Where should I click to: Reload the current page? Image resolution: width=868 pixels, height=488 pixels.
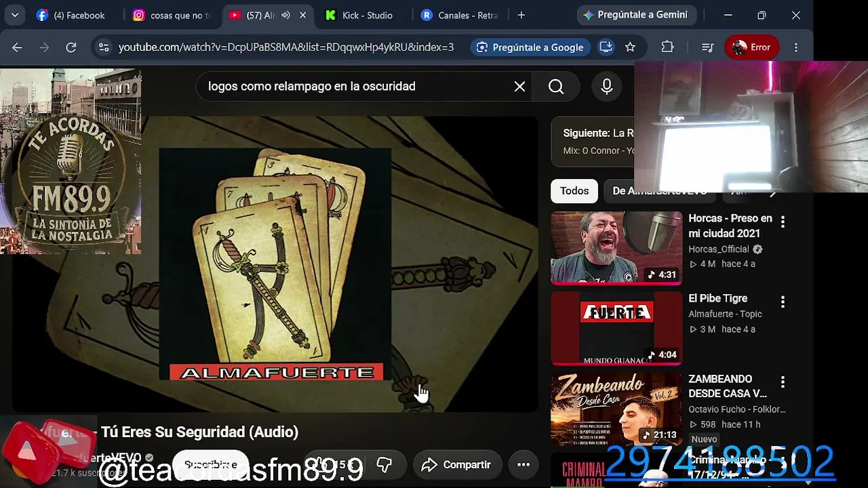pyautogui.click(x=71, y=47)
